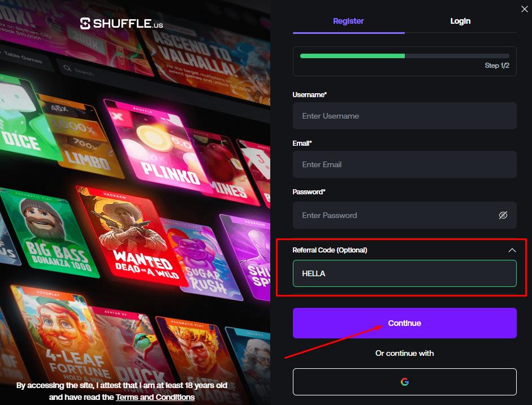Click into the Enter Email field

click(404, 164)
